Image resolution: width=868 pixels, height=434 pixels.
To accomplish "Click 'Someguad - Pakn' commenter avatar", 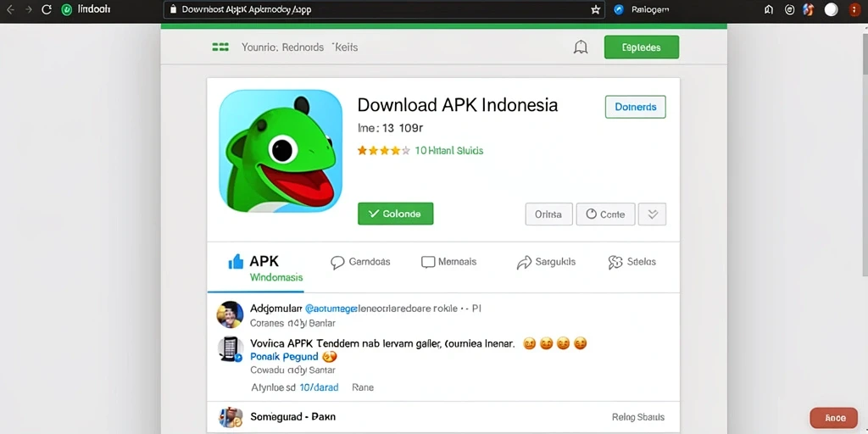I will (x=231, y=417).
